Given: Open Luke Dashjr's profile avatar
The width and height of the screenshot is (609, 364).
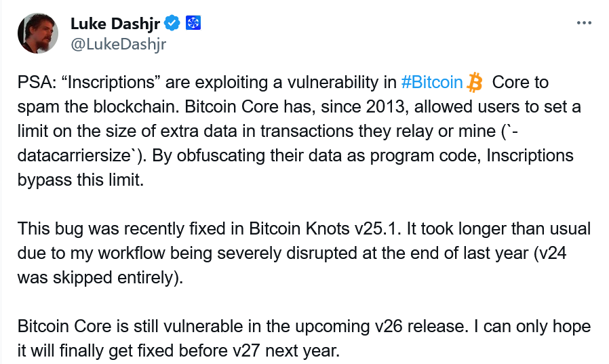Looking at the screenshot, I should coord(38,33).
